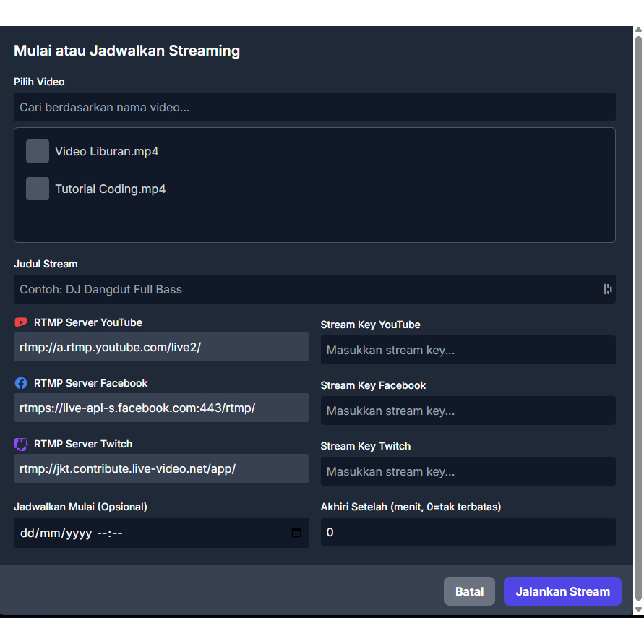Click the YouTube platform icon beside RTMP Server YouTube
Screen dimensions: 644x644
click(21, 322)
